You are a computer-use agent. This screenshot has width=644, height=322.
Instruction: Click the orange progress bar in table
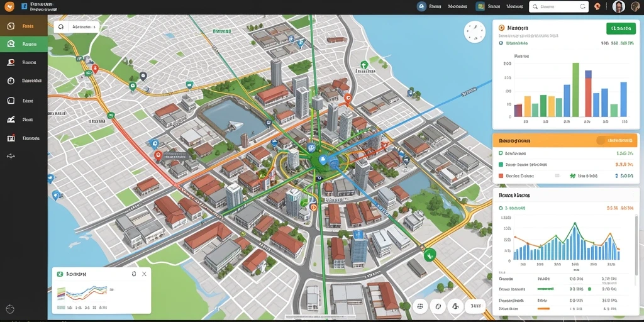pyautogui.click(x=543, y=308)
